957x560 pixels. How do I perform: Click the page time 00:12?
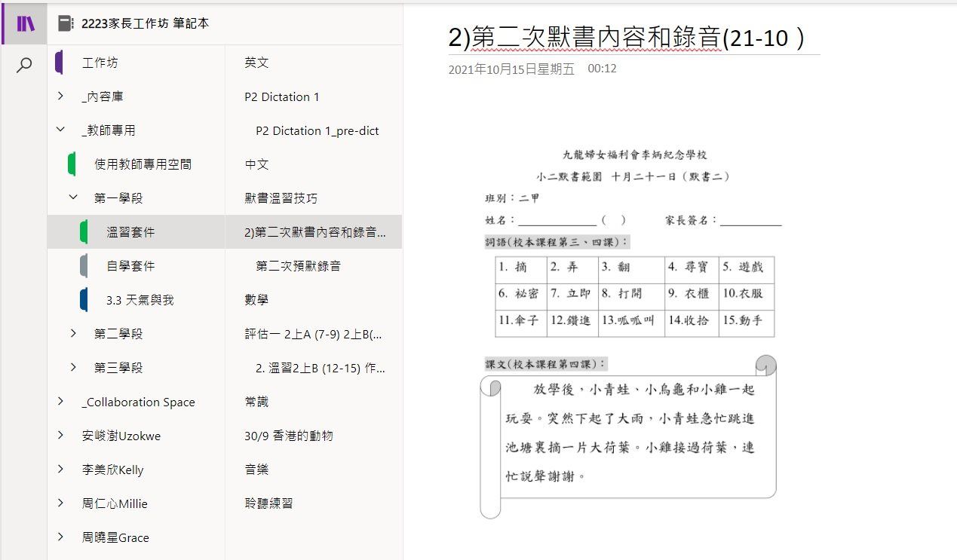602,69
